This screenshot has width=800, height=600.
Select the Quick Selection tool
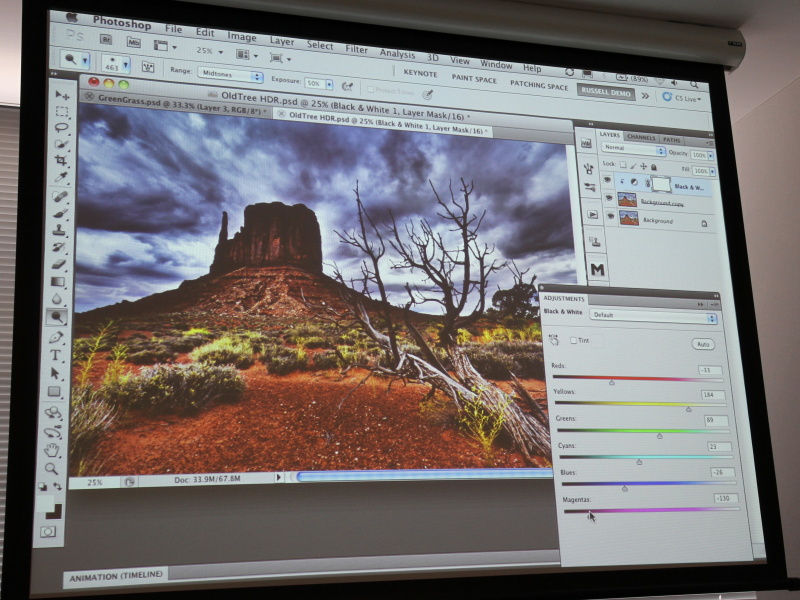coord(61,144)
